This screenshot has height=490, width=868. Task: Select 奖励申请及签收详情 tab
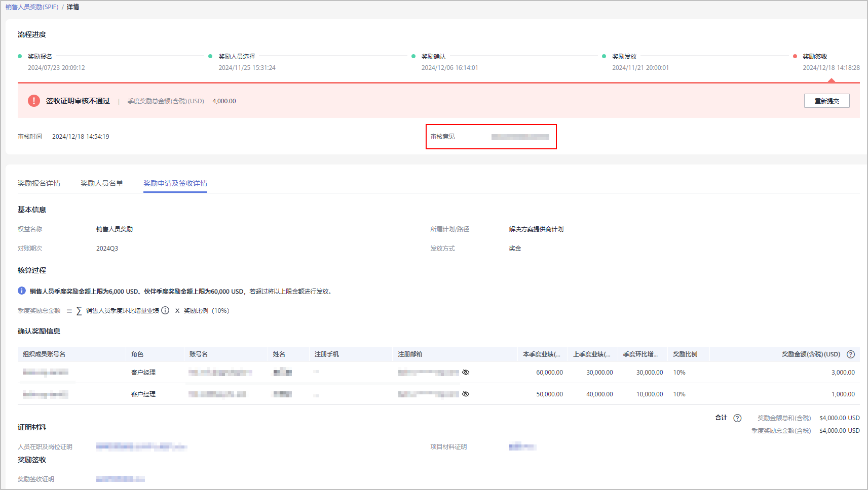[x=175, y=183]
